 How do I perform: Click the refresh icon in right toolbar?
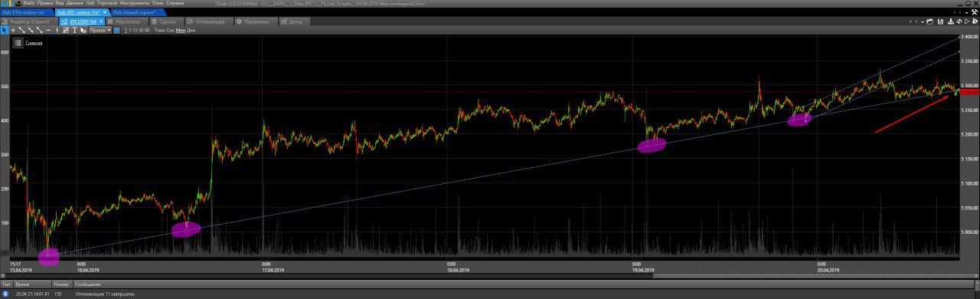click(x=959, y=21)
